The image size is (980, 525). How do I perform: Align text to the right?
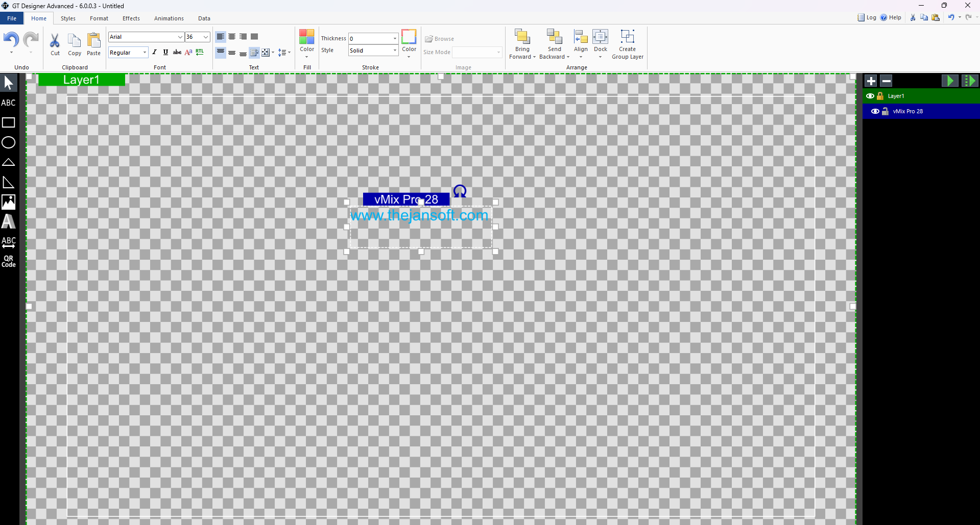(243, 37)
